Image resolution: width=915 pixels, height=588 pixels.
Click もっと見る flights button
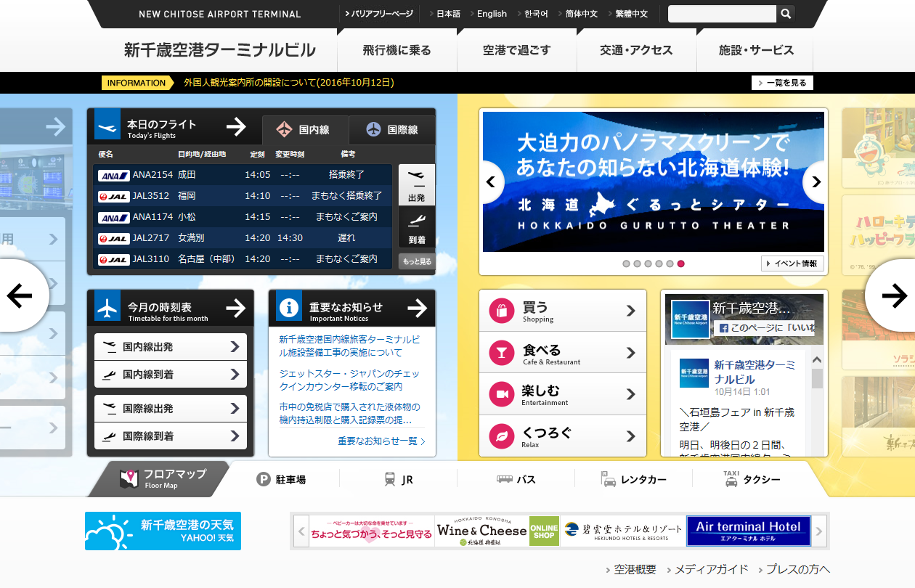click(417, 261)
